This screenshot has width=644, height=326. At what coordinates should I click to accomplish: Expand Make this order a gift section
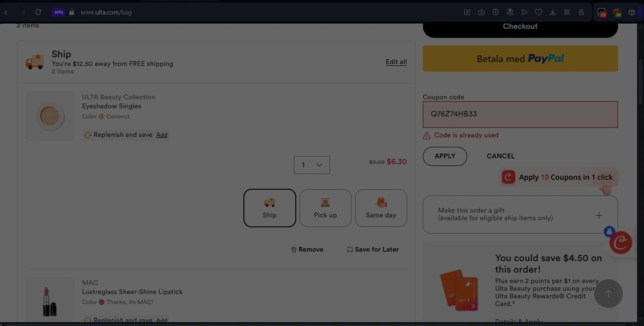[x=520, y=214]
